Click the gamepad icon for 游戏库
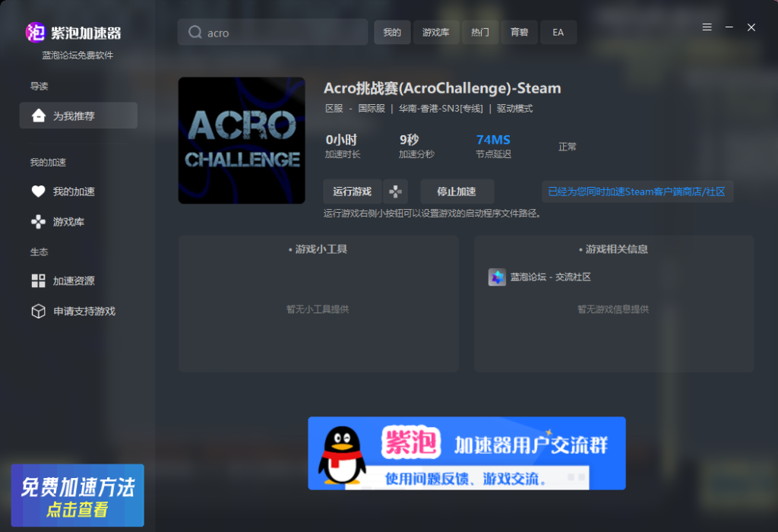Screen dimensions: 778x532 point(38,221)
